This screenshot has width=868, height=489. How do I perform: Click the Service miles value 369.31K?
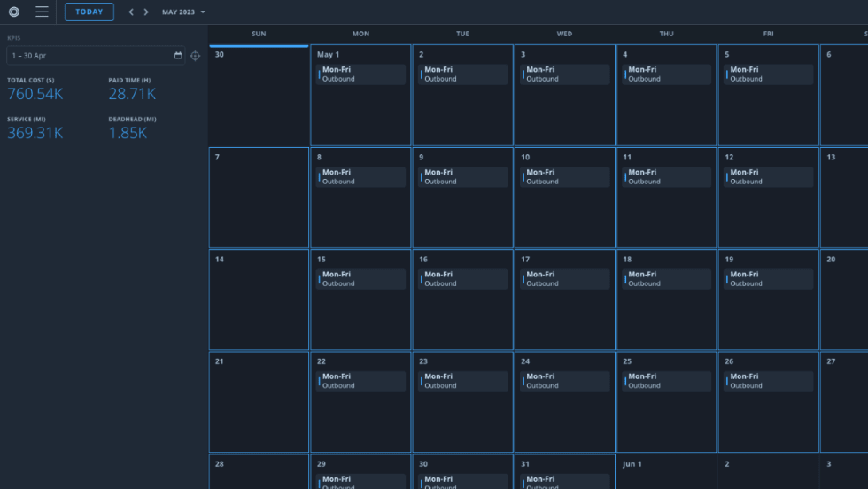click(35, 133)
